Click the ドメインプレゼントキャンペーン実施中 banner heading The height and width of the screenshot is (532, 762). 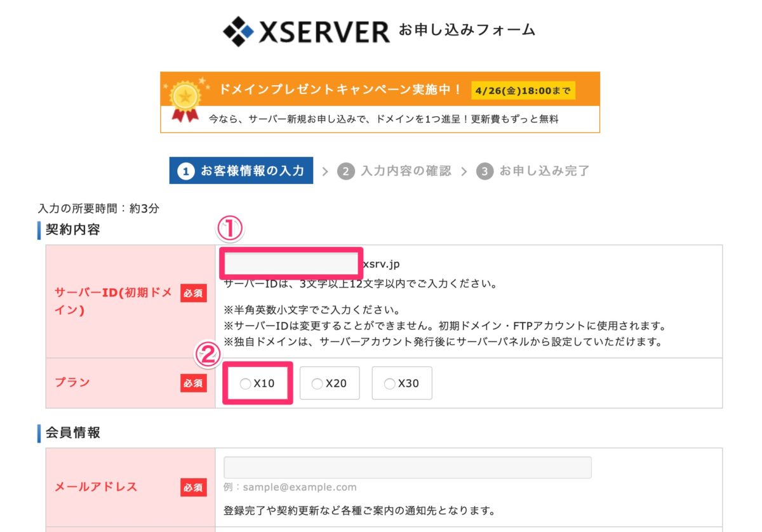click(x=340, y=90)
